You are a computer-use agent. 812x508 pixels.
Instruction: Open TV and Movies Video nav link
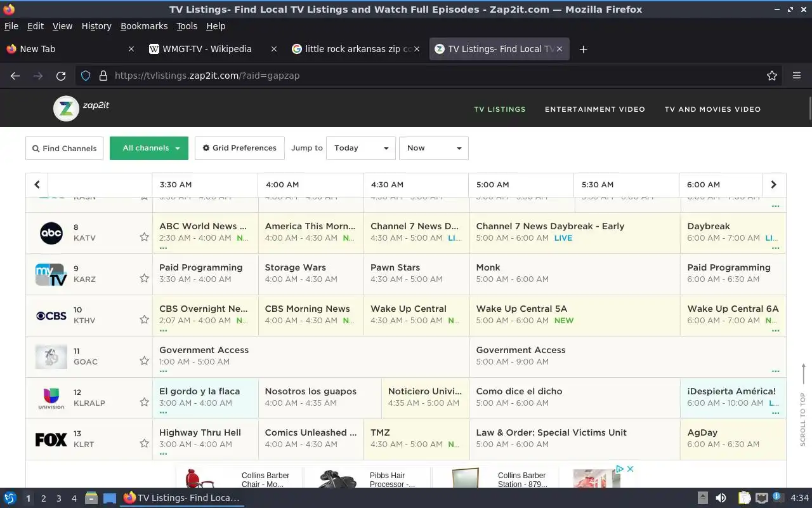712,109
